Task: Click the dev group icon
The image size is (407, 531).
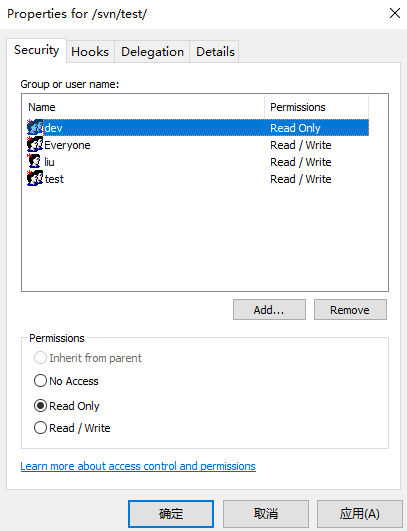Action: [x=35, y=127]
